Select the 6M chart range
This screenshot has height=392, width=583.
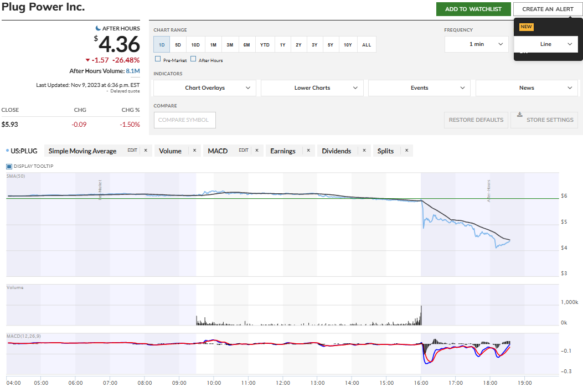point(246,45)
